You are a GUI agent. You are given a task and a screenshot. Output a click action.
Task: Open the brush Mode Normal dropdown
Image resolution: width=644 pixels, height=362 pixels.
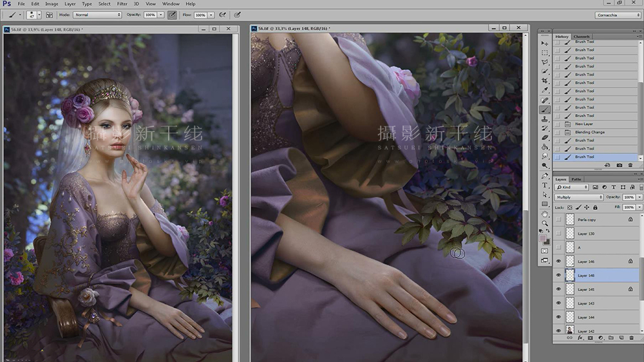click(x=97, y=15)
